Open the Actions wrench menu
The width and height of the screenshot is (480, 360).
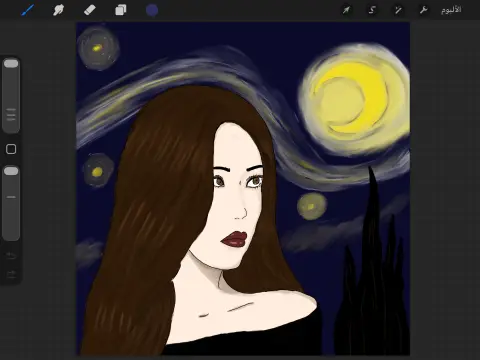423,10
